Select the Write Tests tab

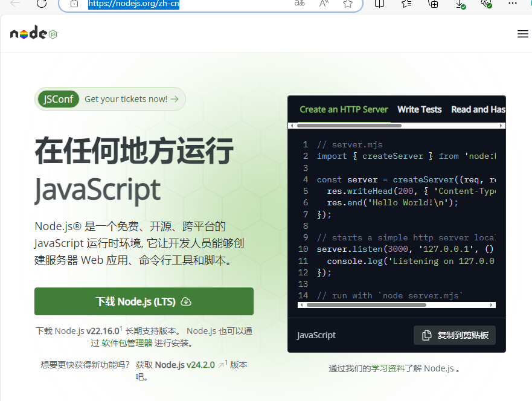(x=419, y=109)
